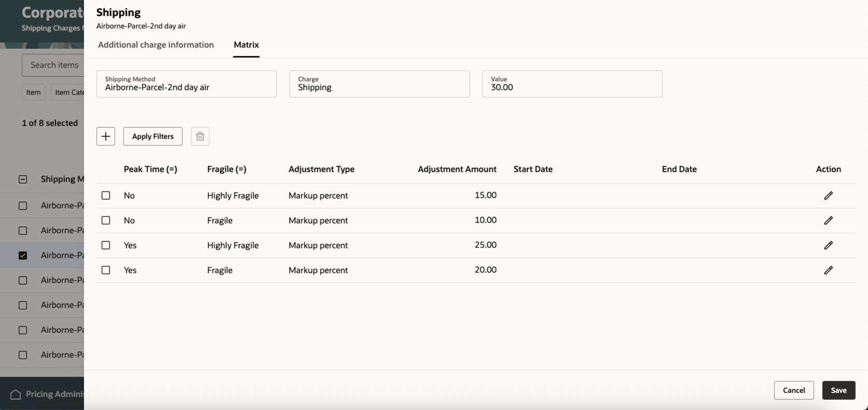868x410 pixels.
Task: Click Markup percent in the 15.00 row
Action: (318, 196)
